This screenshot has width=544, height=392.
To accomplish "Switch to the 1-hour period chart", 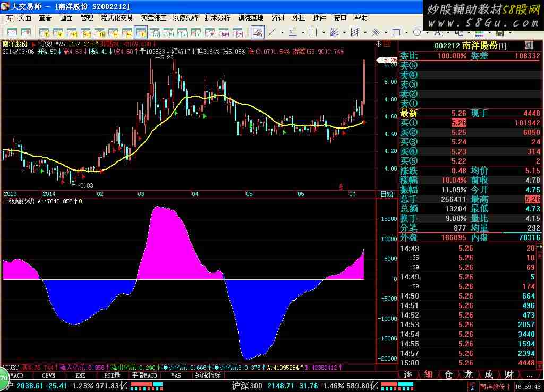I will tap(99, 32).
